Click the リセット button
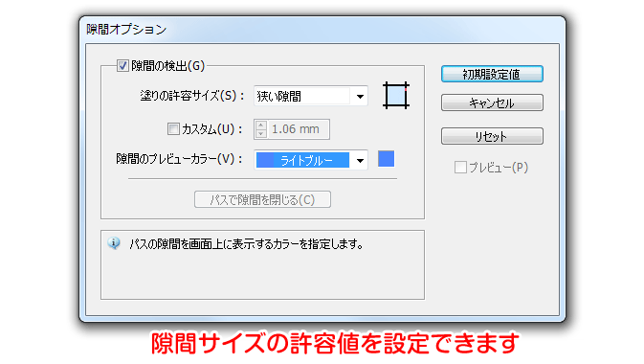The height and width of the screenshot is (364, 644). [x=492, y=136]
